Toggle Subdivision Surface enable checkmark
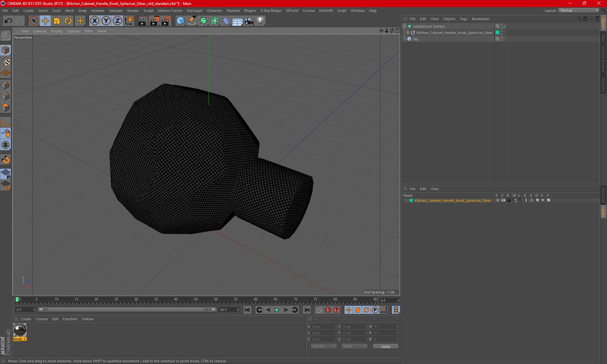 click(x=504, y=26)
